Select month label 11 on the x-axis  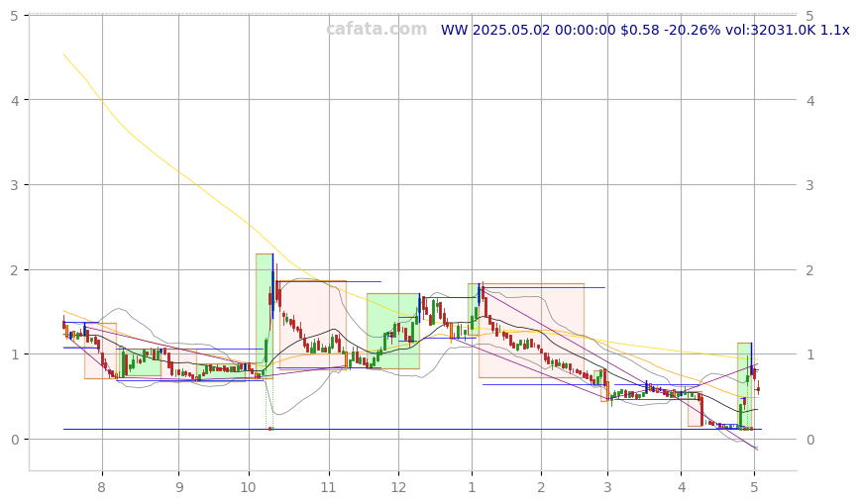pyautogui.click(x=328, y=487)
